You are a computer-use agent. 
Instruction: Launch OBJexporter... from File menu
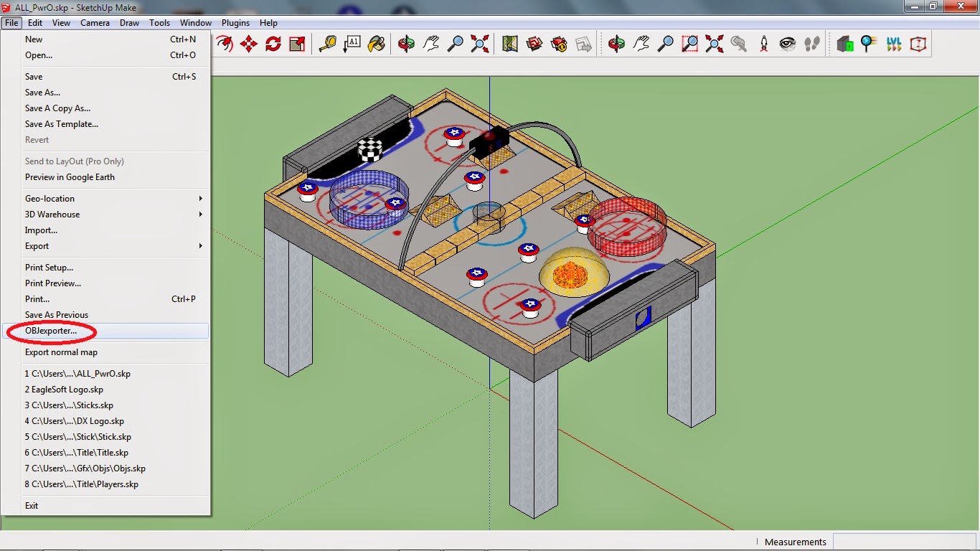tap(105, 331)
